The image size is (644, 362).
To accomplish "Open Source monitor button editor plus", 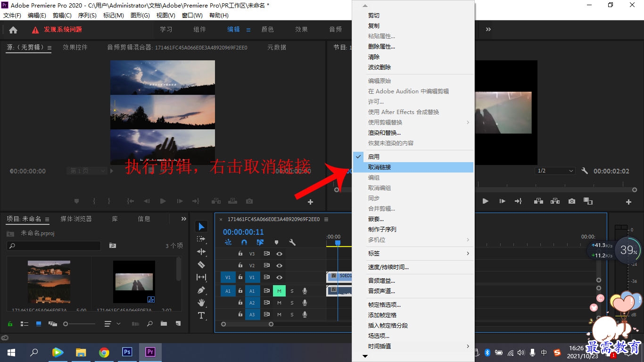I will coord(310,202).
